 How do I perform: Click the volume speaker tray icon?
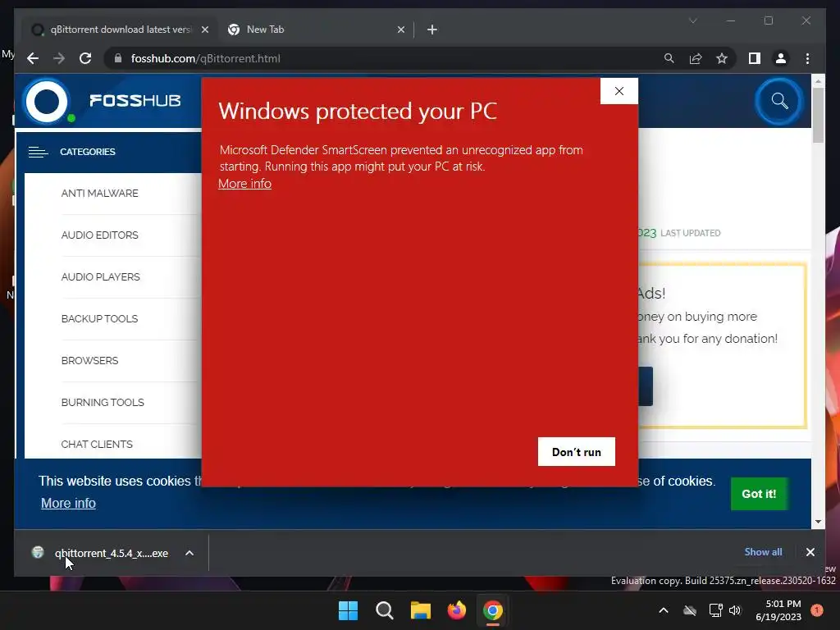(735, 610)
